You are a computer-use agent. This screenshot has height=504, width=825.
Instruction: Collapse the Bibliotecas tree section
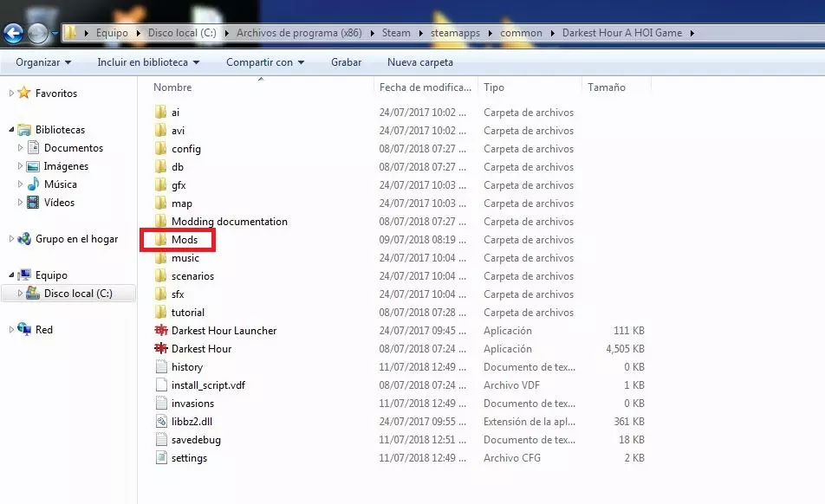point(12,130)
